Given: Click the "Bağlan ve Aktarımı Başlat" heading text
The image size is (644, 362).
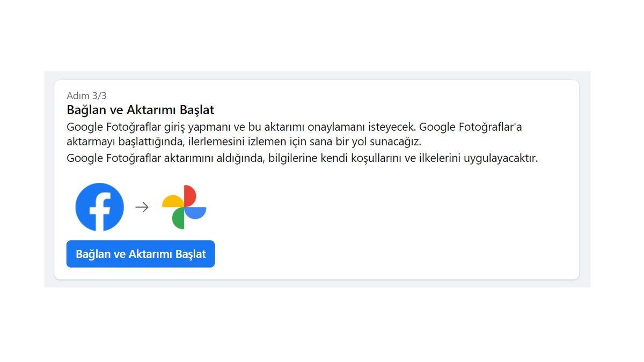Looking at the screenshot, I should [140, 110].
